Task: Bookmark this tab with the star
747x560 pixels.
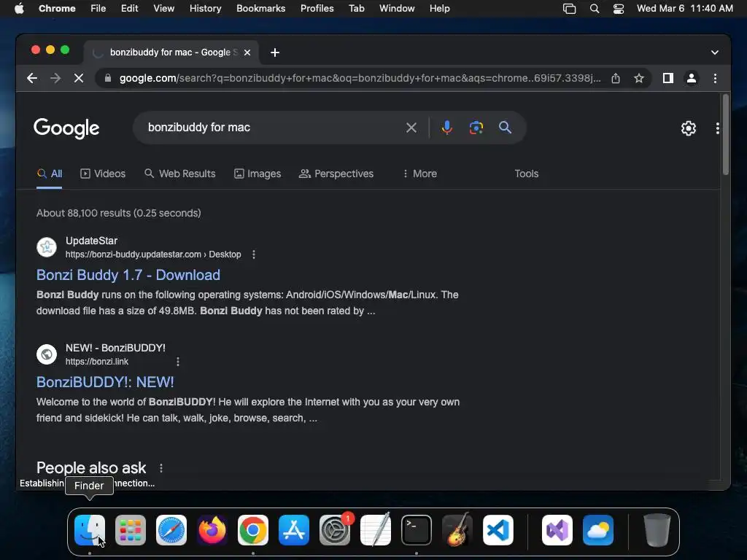Action: pyautogui.click(x=639, y=78)
